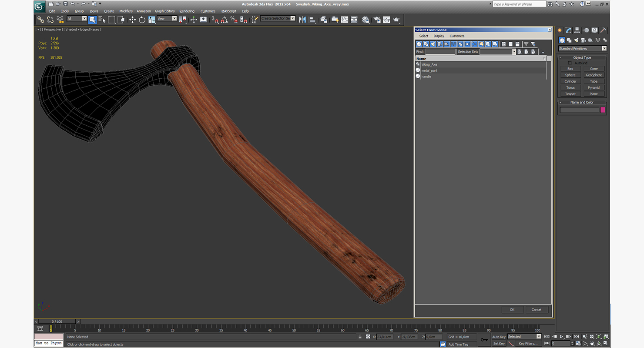This screenshot has width=644, height=348.
Task: Click the GeoSphere primitive button
Action: [594, 75]
